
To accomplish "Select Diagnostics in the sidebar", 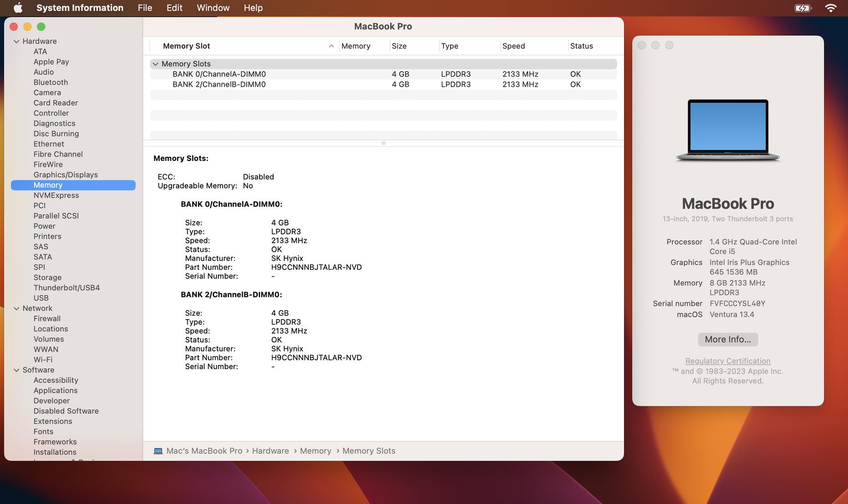I will (x=54, y=123).
